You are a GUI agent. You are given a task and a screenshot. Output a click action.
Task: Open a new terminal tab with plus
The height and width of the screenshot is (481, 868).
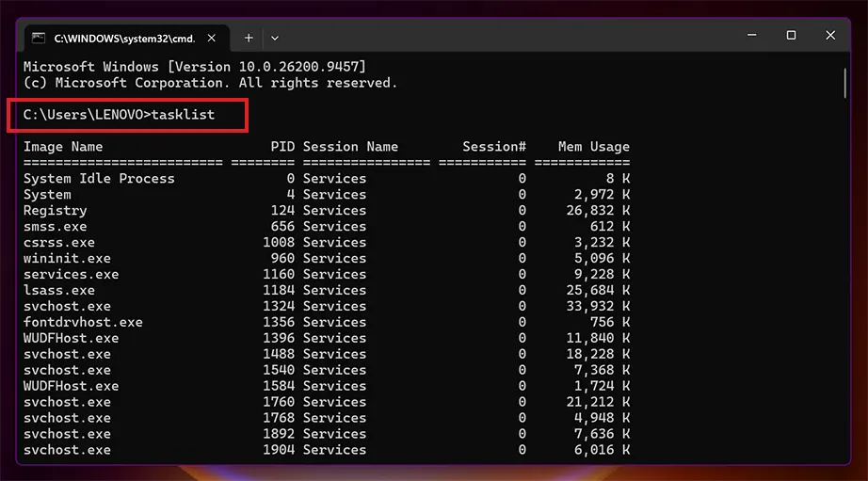click(249, 39)
